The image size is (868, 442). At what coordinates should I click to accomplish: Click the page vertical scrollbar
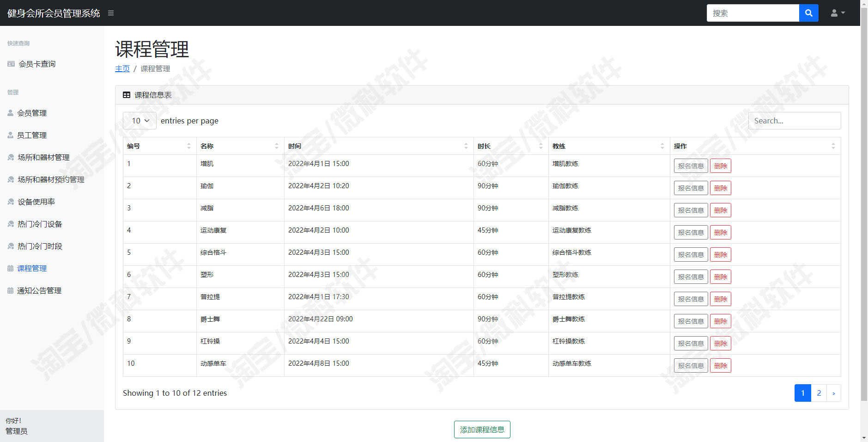(x=864, y=203)
